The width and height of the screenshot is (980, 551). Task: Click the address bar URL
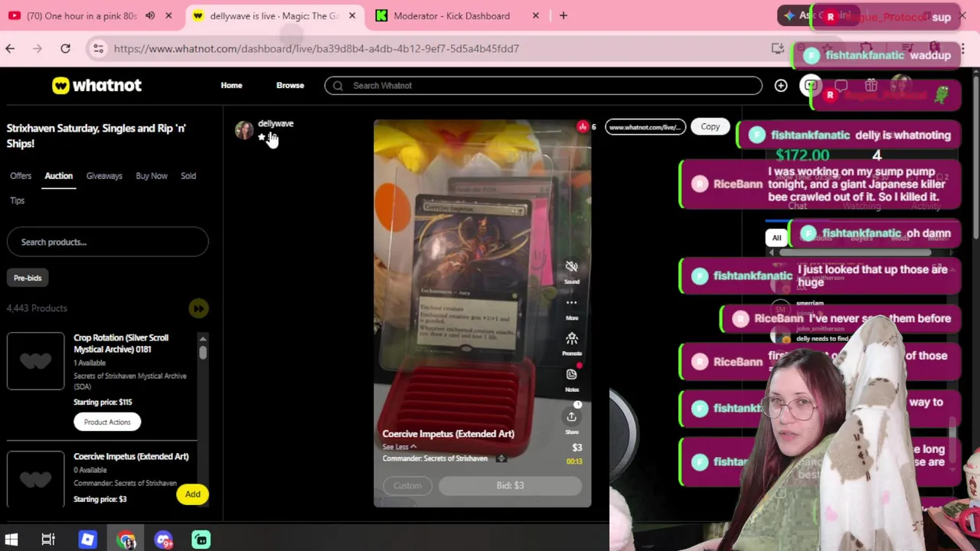tap(316, 49)
